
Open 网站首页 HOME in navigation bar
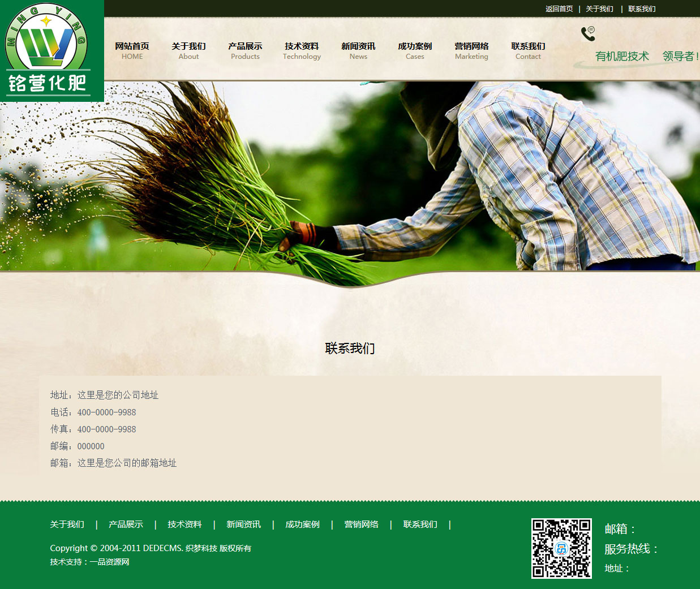point(132,50)
